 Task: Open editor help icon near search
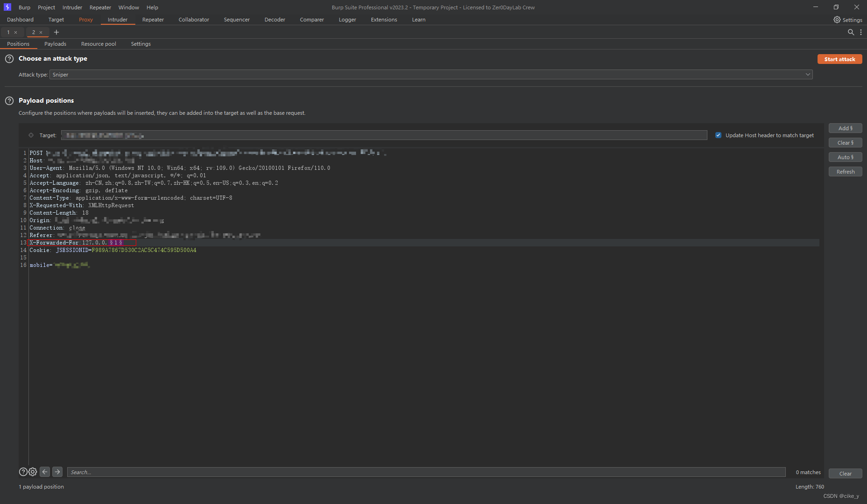click(x=23, y=472)
